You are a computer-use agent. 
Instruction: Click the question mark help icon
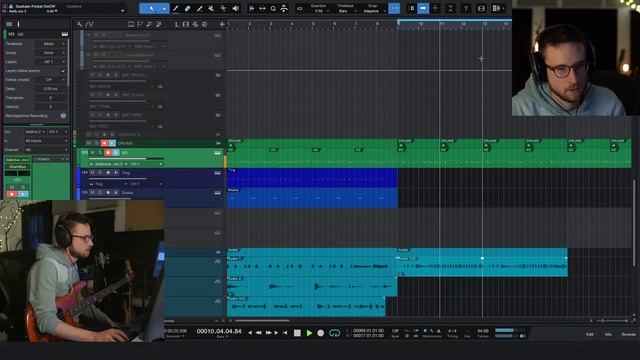point(466,9)
